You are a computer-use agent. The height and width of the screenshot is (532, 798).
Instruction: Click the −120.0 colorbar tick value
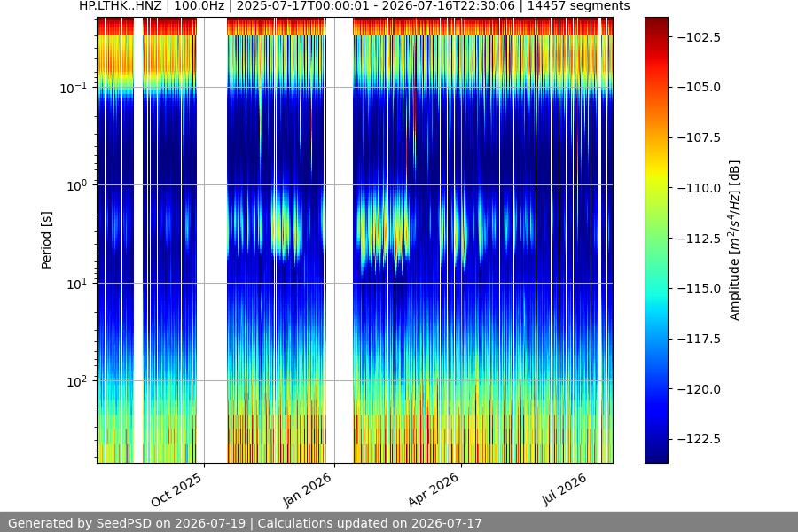699,389
